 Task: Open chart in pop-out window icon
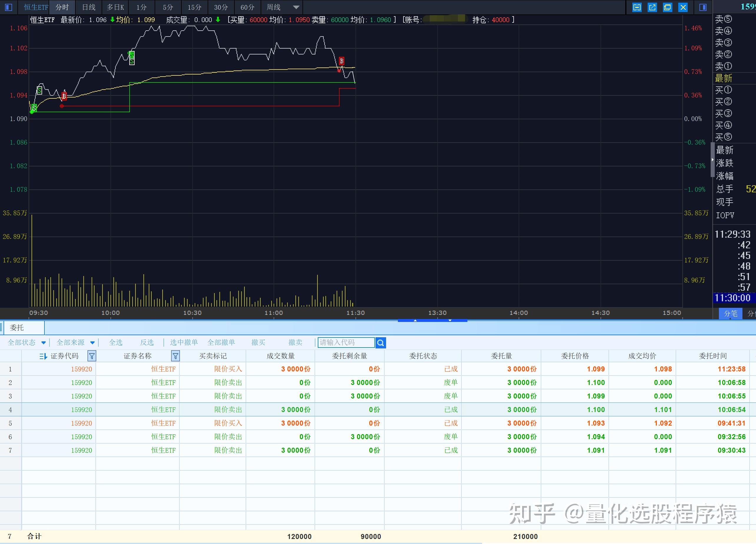(652, 7)
